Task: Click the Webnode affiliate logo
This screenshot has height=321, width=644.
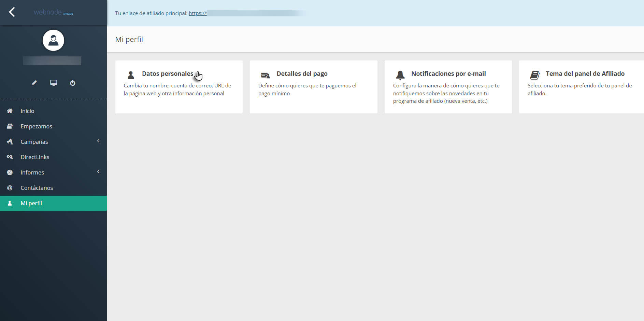Action: [53, 12]
